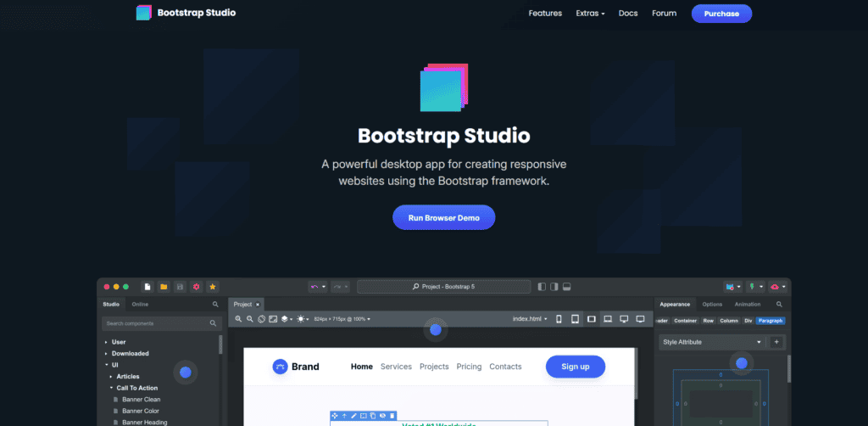Toggle the left panel layout icon

542,286
